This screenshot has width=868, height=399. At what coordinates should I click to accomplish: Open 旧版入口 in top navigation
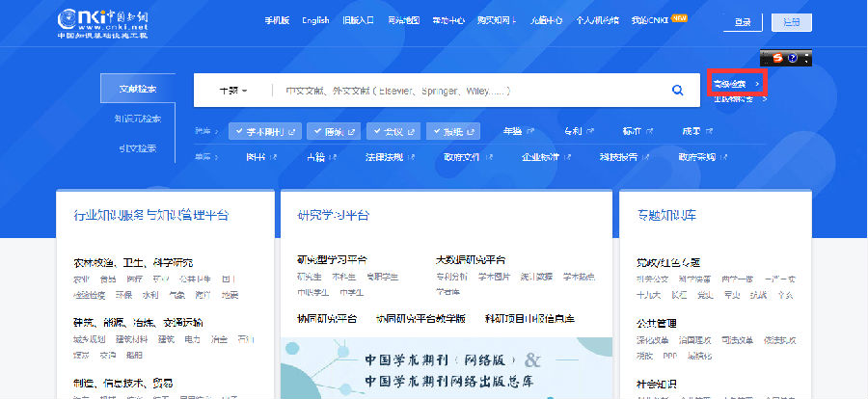coord(358,20)
